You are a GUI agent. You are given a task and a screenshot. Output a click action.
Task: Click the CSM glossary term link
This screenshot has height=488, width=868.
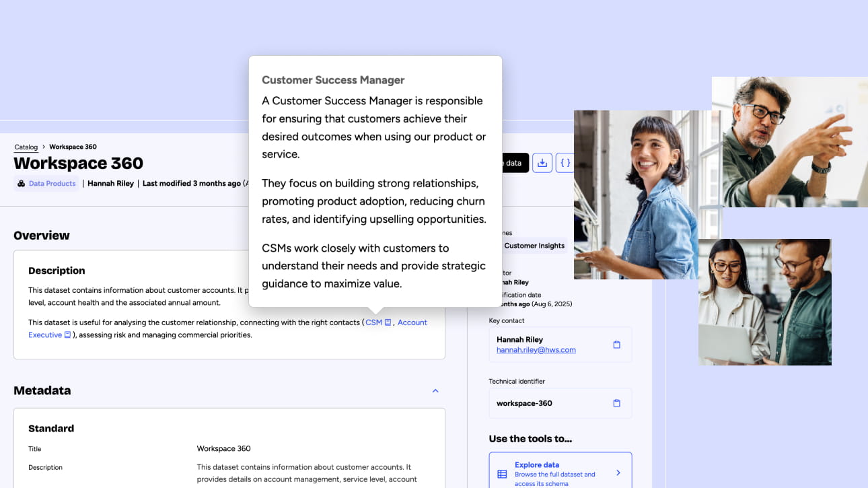click(x=373, y=322)
